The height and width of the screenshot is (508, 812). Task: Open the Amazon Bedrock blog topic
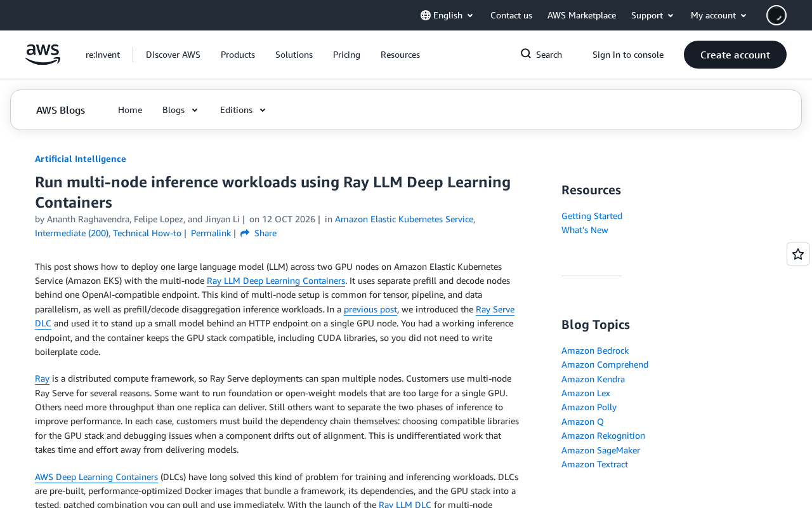point(595,351)
